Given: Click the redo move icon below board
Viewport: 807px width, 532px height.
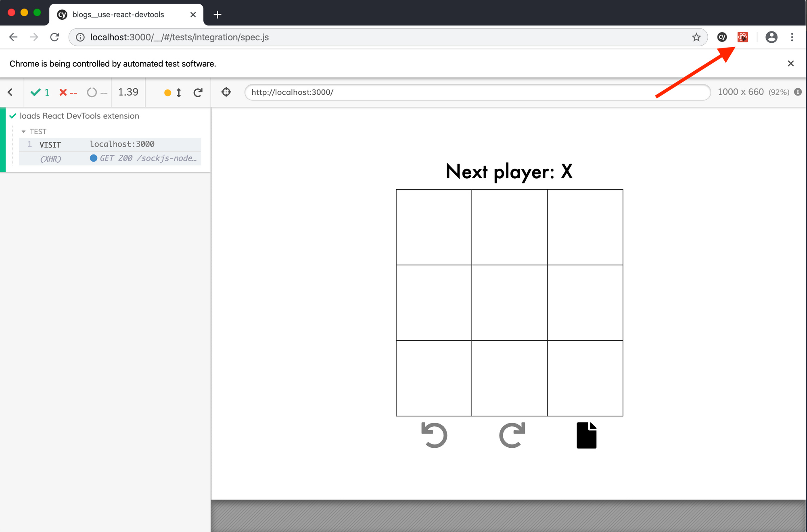Looking at the screenshot, I should (x=512, y=435).
